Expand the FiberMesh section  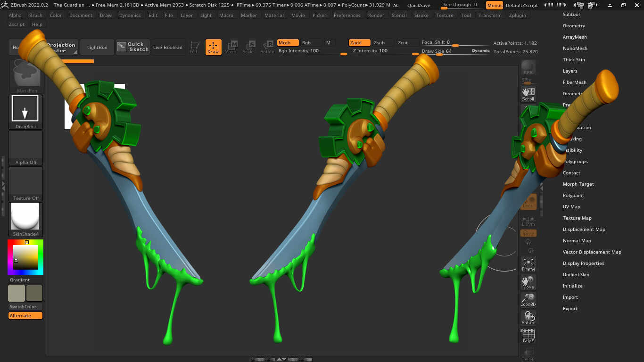tap(574, 82)
